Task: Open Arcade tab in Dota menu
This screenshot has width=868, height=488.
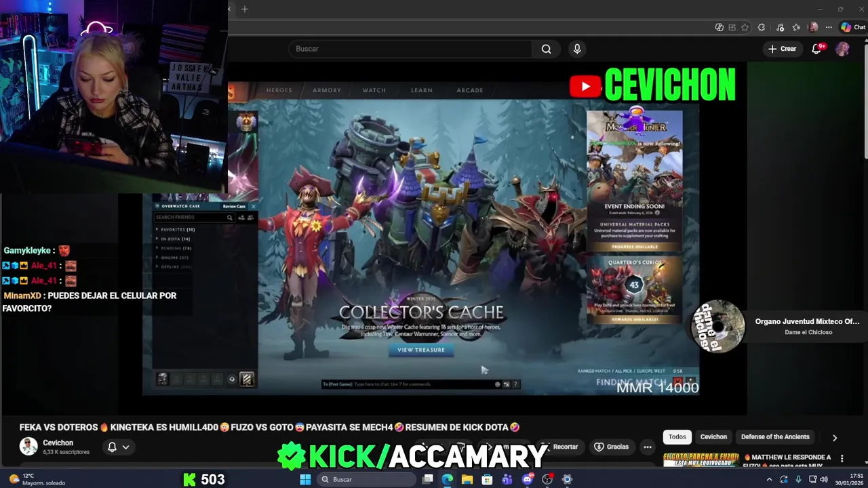Action: 469,90
